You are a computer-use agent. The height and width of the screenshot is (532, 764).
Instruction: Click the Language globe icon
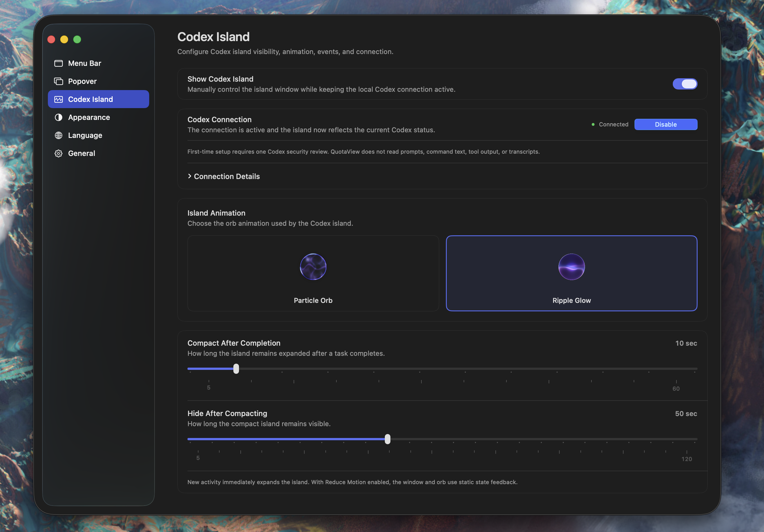click(x=59, y=135)
